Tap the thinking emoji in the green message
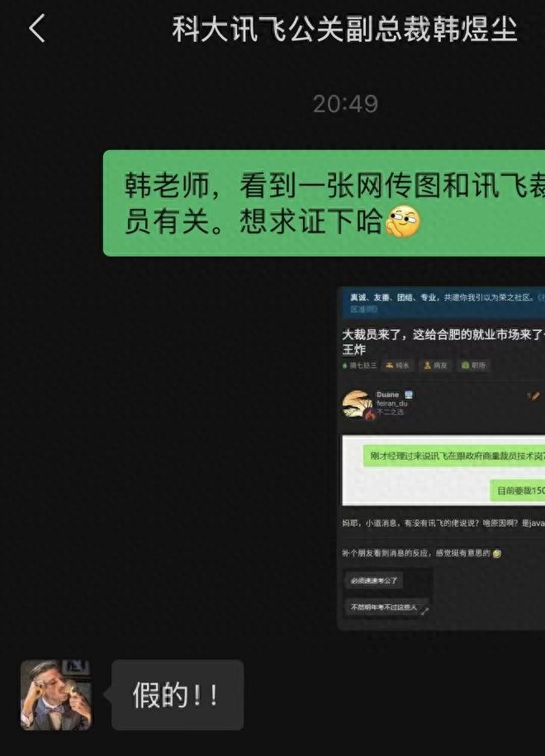The image size is (545, 756). coord(404,221)
